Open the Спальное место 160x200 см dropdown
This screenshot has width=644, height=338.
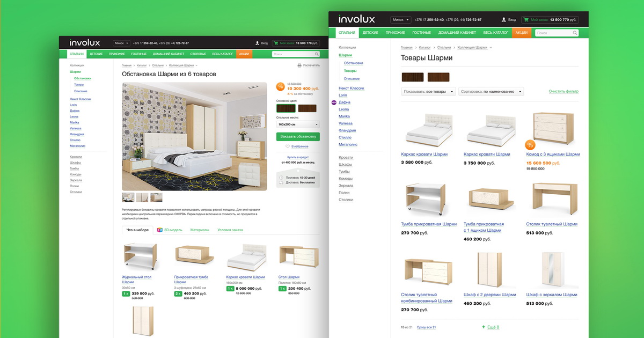pyautogui.click(x=298, y=124)
